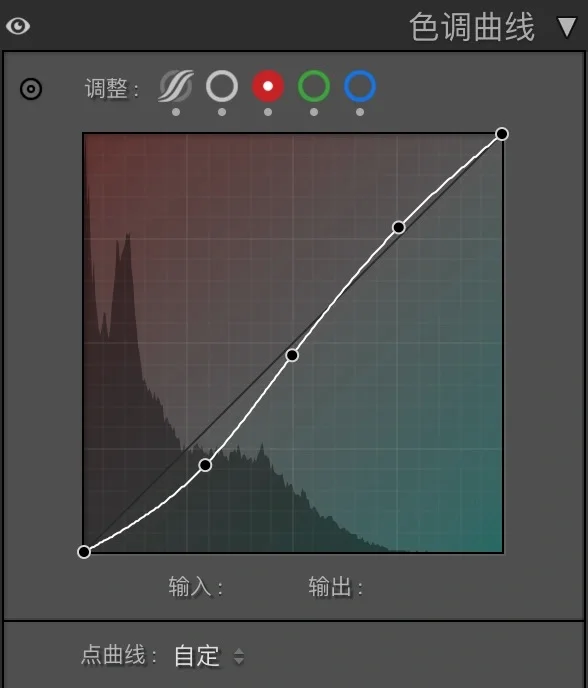The width and height of the screenshot is (588, 688).
Task: Select the green channel circle
Action: click(314, 86)
